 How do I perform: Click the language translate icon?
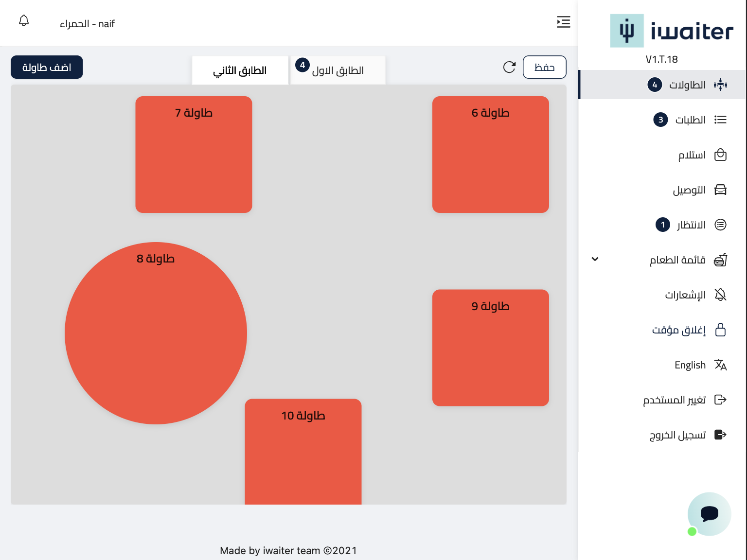click(720, 365)
